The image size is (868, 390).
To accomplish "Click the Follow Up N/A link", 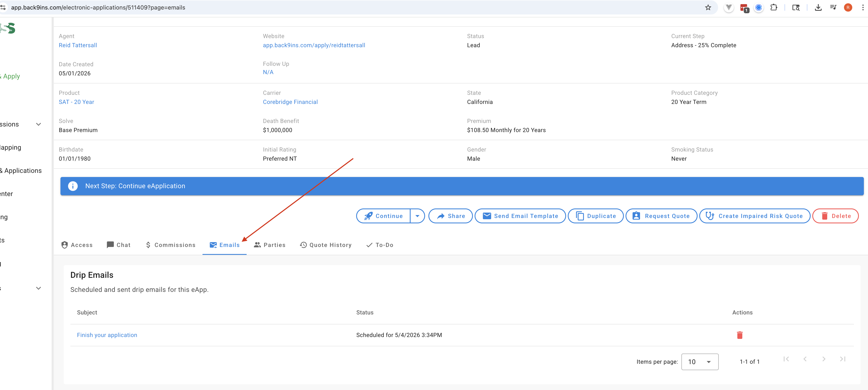I will (x=268, y=72).
